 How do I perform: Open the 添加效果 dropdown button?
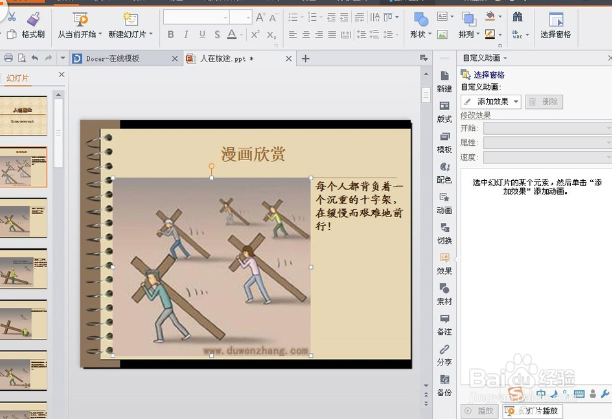coord(491,101)
